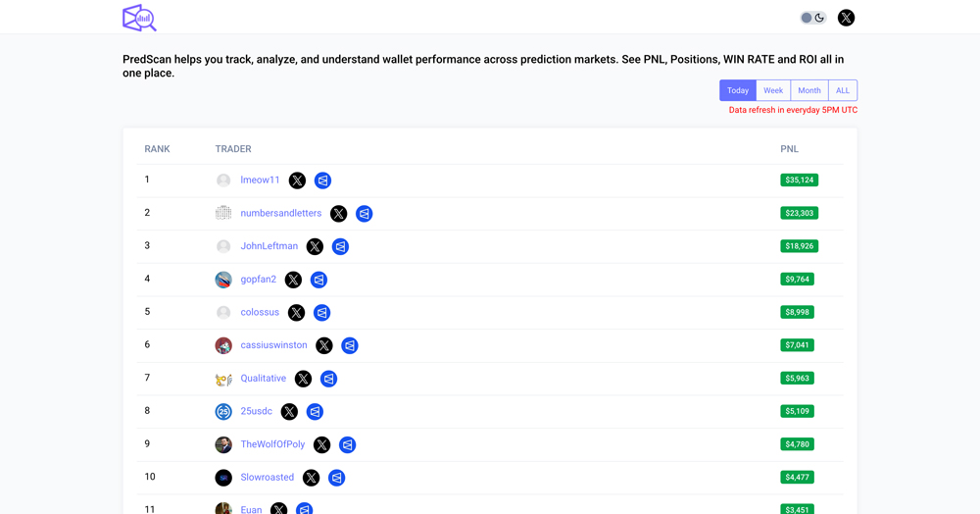980x514 pixels.
Task: Click Qualitative's avatar thumbnail
Action: [x=223, y=379]
